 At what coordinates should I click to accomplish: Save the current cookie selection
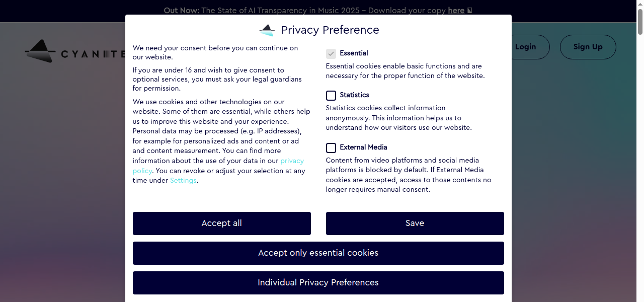tap(415, 223)
